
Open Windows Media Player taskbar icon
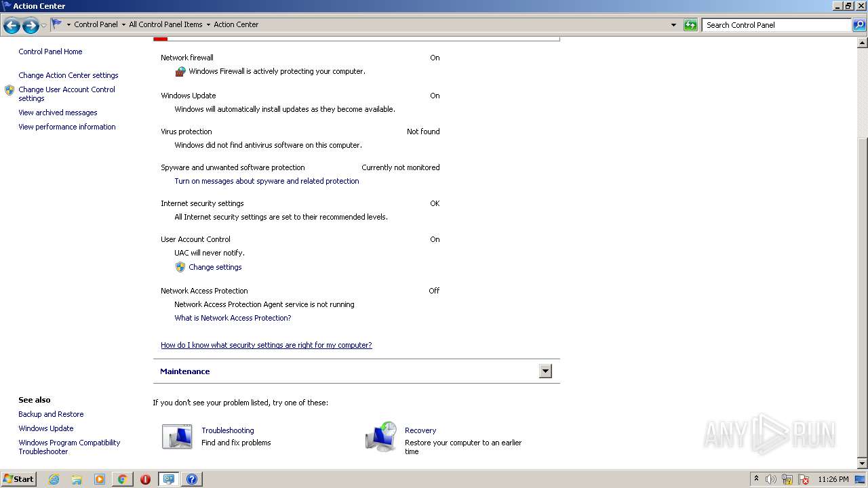coord(100,479)
